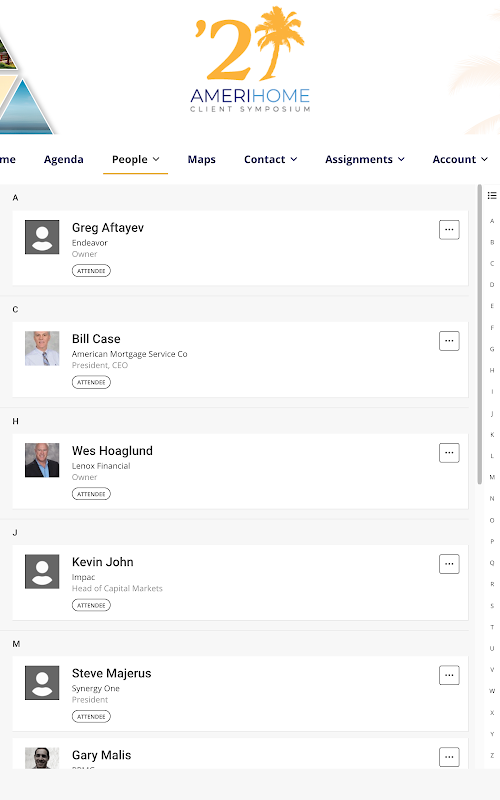Open more options for Steve Majerus
The height and width of the screenshot is (800, 500).
[x=449, y=675]
